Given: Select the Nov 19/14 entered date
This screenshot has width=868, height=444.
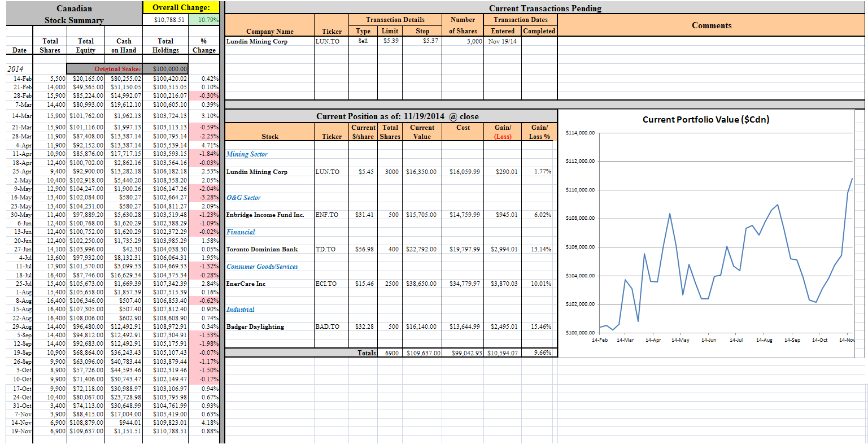Looking at the screenshot, I should (503, 41).
